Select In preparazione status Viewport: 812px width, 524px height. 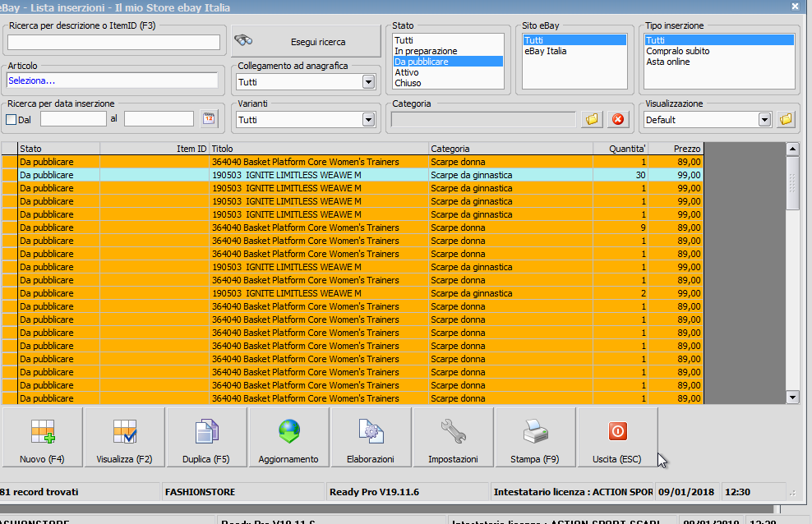tap(448, 51)
